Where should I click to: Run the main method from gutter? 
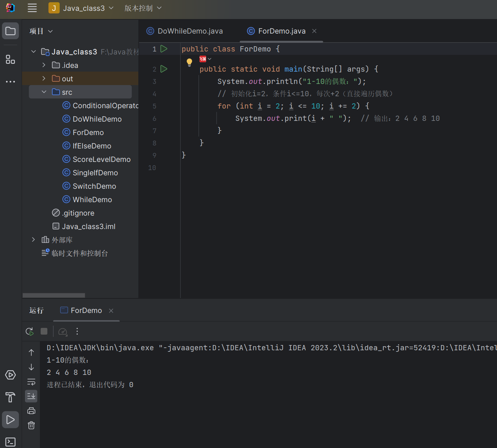click(164, 69)
